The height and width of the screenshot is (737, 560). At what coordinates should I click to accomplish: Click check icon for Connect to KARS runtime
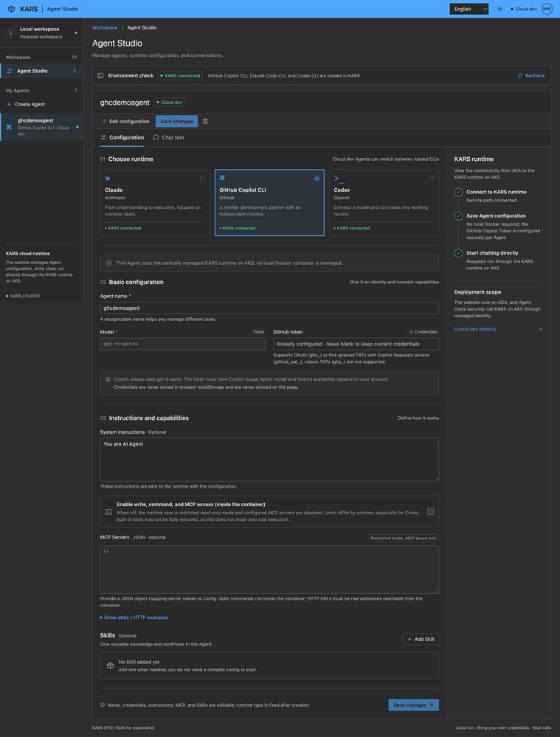click(x=458, y=192)
